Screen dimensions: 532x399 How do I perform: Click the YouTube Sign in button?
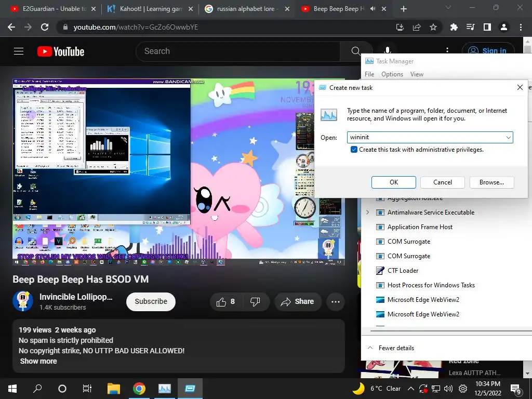[x=488, y=51]
